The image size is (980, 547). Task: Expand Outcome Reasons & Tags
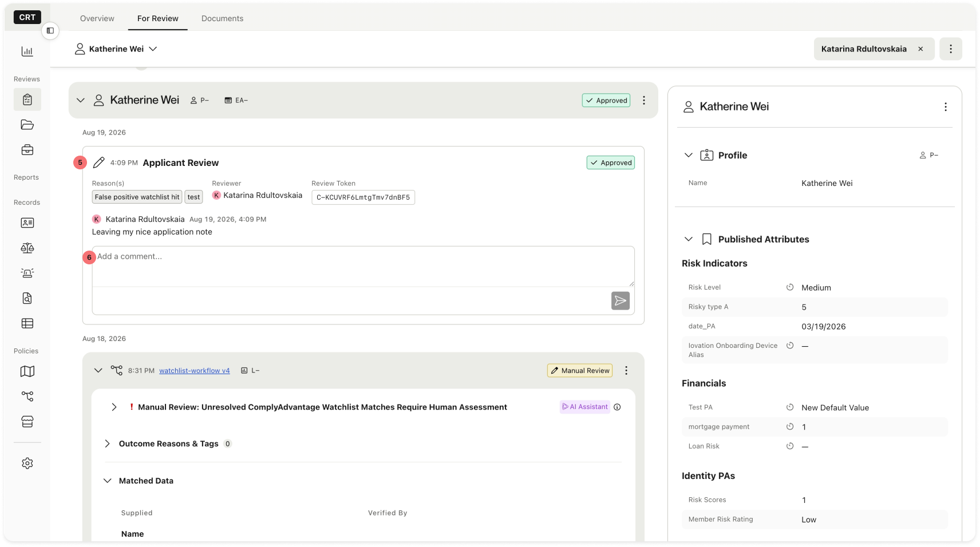[107, 444]
